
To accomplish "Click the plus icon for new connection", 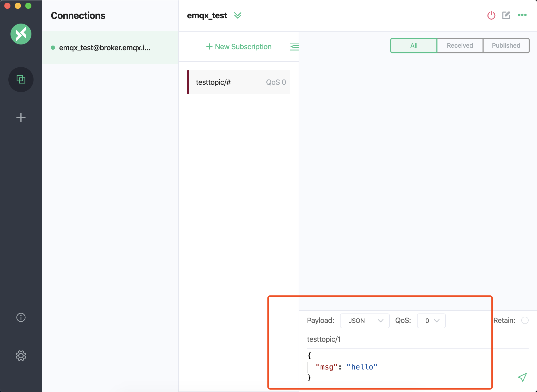I will [x=21, y=117].
